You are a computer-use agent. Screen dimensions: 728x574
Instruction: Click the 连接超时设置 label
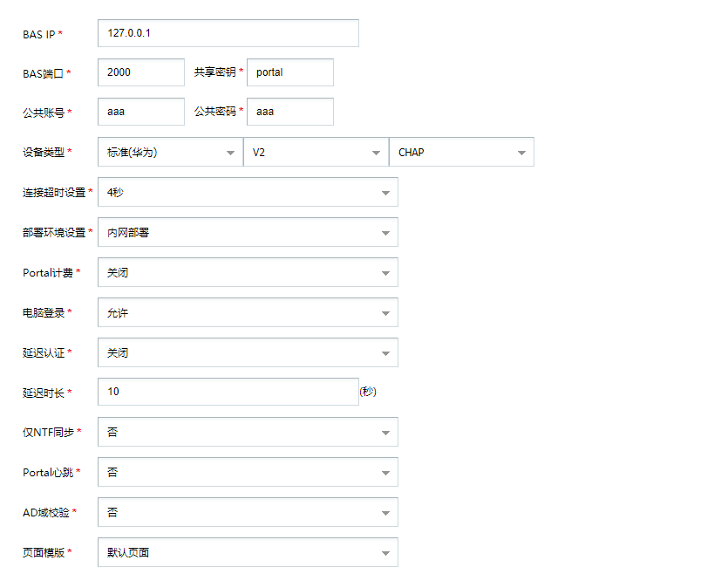coord(54,192)
